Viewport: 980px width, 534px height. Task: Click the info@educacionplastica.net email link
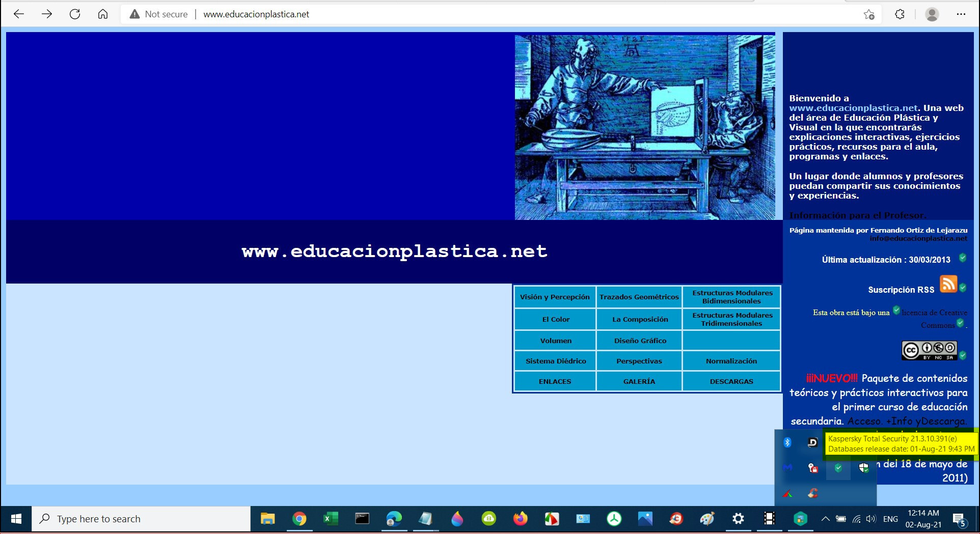click(918, 238)
